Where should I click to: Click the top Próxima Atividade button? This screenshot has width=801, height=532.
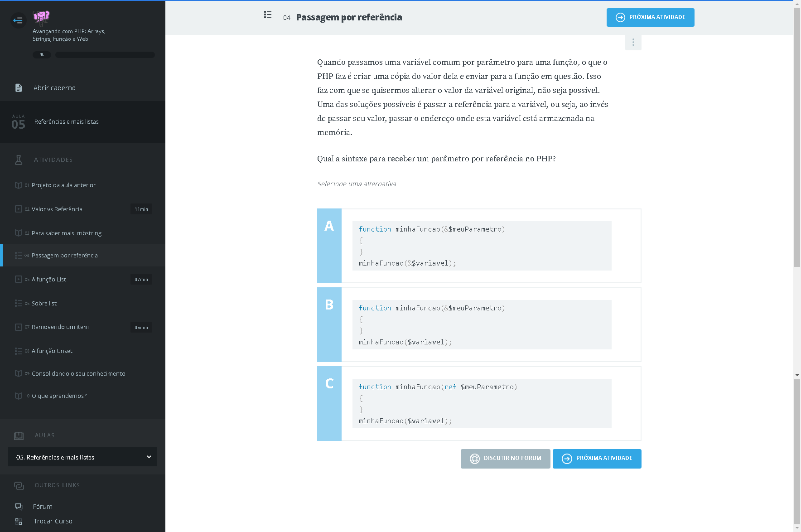[650, 17]
